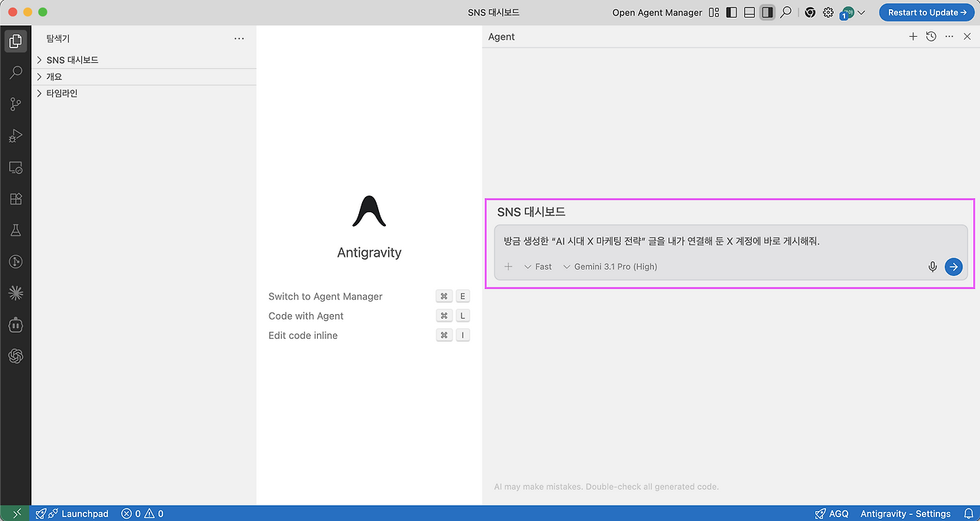Toggle the bottom panel
The image size is (980, 521).
coord(750,12)
